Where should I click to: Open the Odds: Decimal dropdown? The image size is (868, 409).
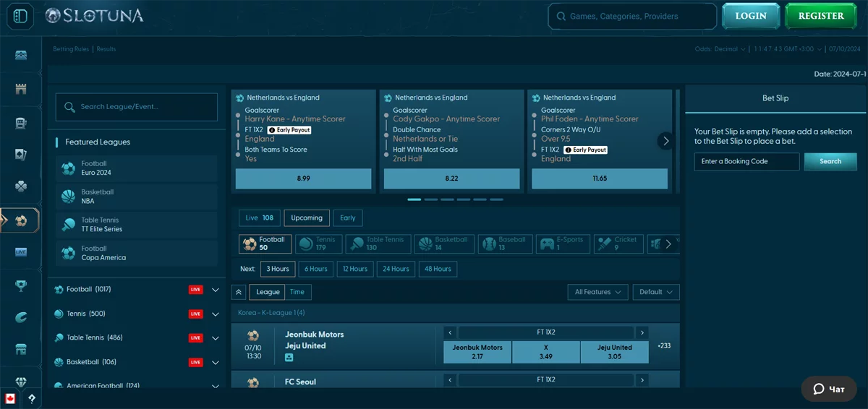pos(720,49)
